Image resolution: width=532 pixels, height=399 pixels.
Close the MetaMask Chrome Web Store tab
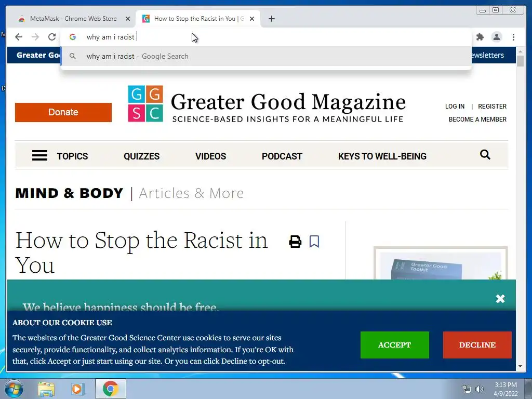coord(128,19)
